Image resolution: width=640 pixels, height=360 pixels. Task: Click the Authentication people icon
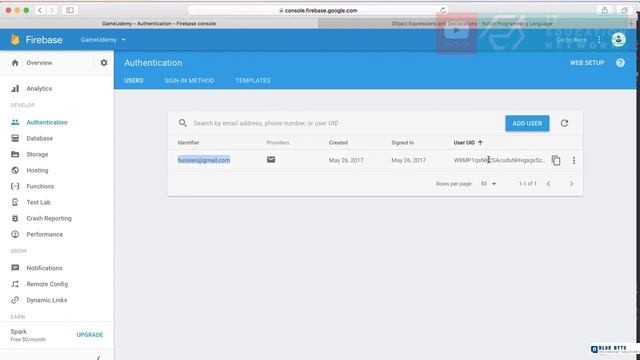click(x=15, y=122)
